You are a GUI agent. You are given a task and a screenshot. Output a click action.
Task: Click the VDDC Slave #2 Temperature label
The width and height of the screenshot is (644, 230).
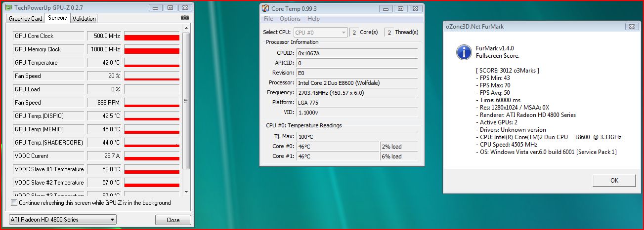(49, 183)
